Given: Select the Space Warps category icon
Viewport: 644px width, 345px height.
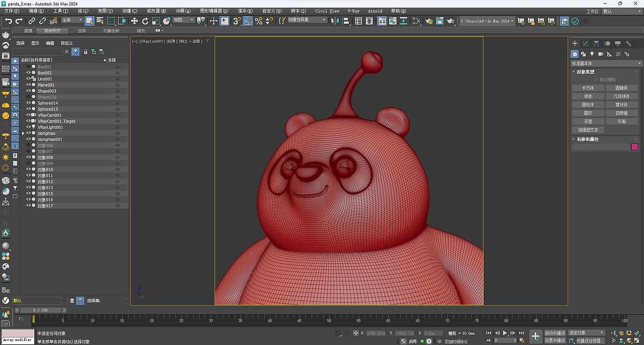Looking at the screenshot, I should click(x=618, y=54).
